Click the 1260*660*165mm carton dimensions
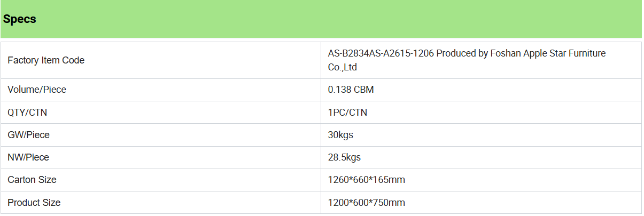Screen dimensions: 644x216 pos(367,180)
